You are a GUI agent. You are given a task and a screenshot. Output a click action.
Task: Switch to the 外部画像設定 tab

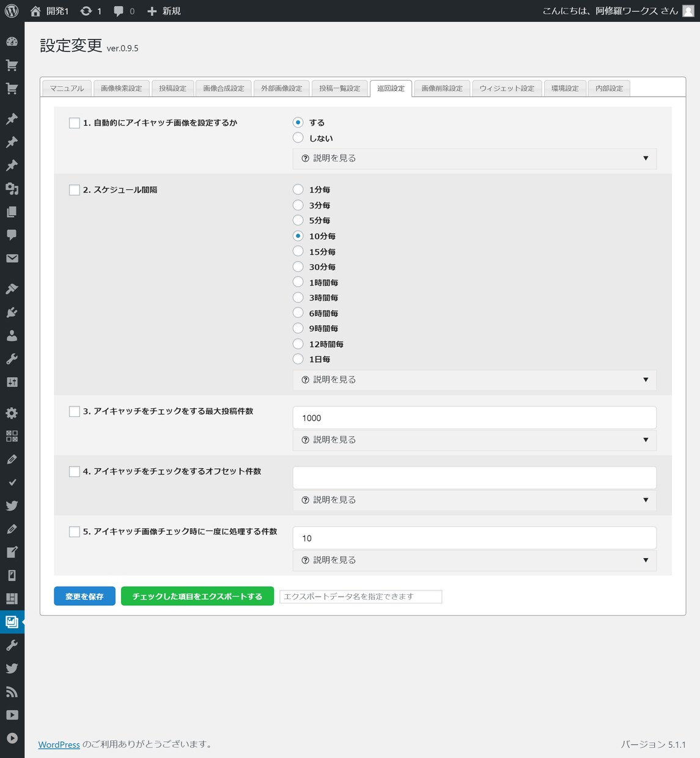coord(281,88)
